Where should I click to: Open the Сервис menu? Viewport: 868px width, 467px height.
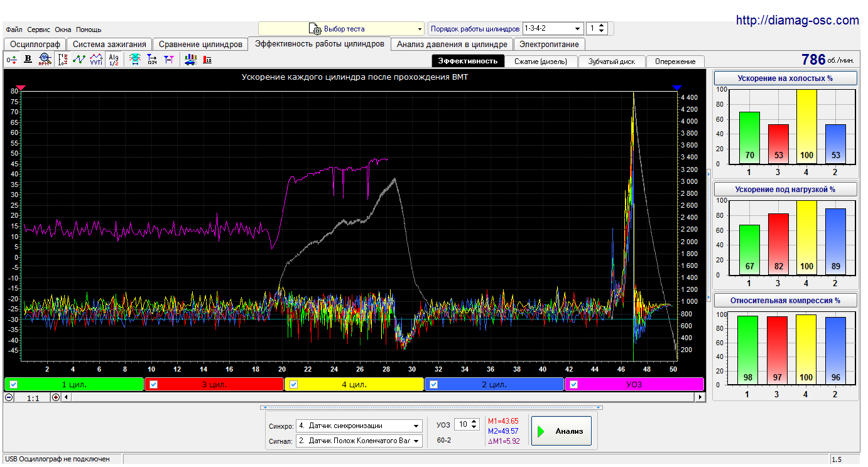click(x=39, y=30)
